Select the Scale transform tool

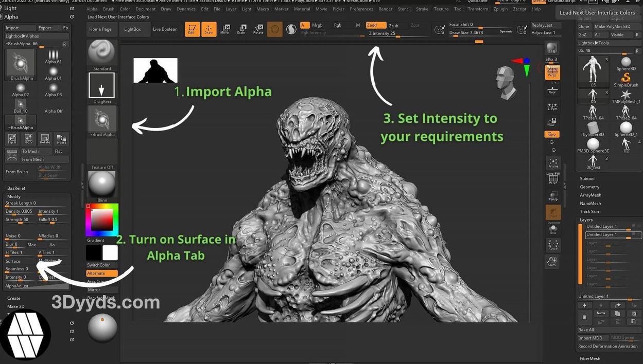point(241,29)
